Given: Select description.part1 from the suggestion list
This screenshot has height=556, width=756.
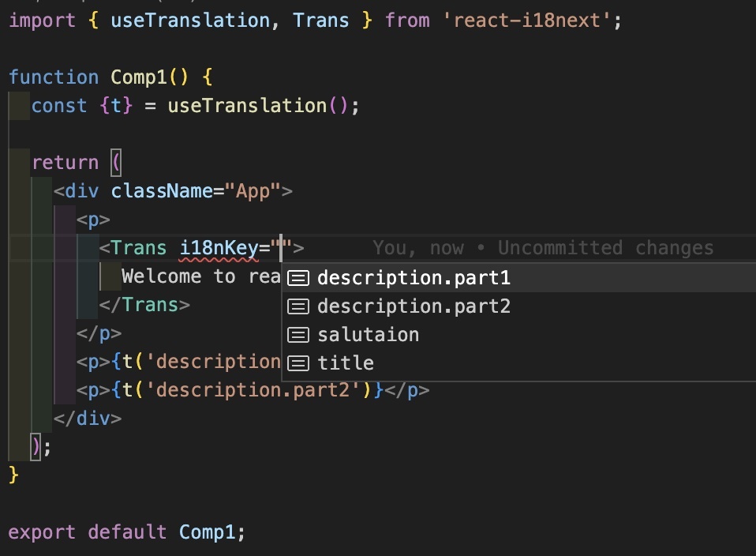Looking at the screenshot, I should (x=414, y=277).
